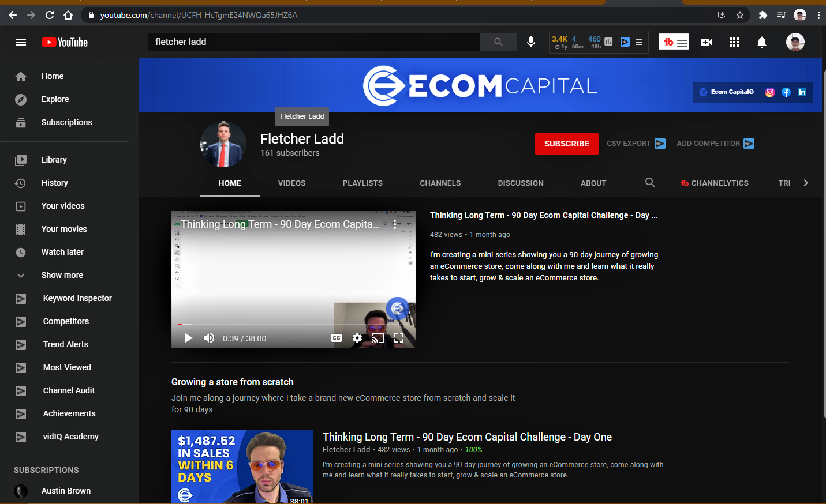Mute the video with the volume icon
Screen dimensions: 826x504
[x=208, y=338]
